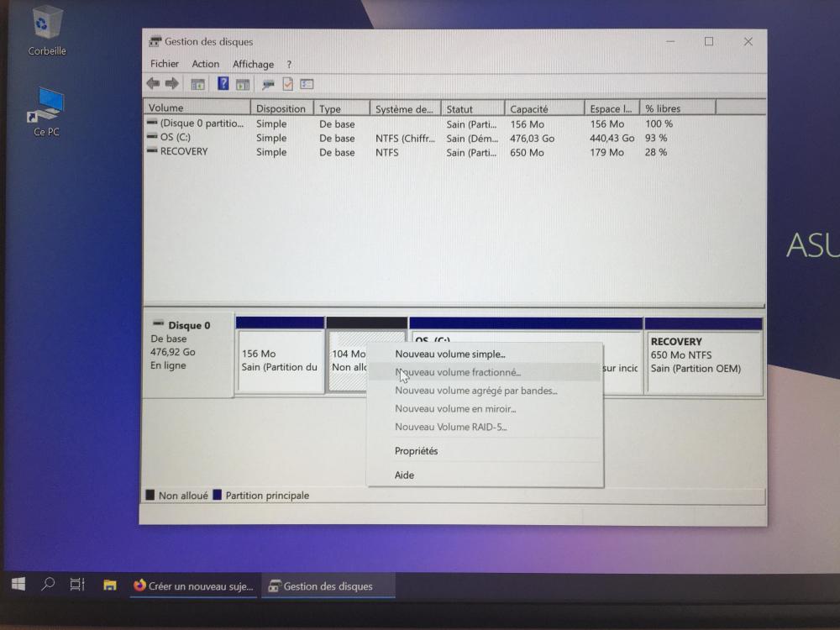Select 'Nouveau volume simple...' in context menu
The image size is (840, 630).
[x=450, y=354]
